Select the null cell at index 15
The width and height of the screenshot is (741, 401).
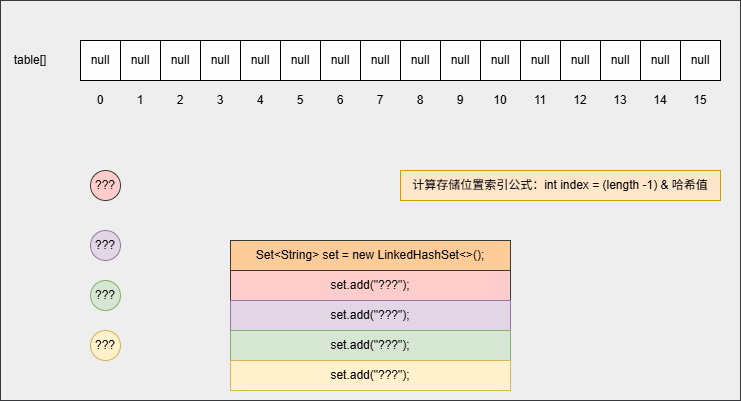tap(700, 60)
